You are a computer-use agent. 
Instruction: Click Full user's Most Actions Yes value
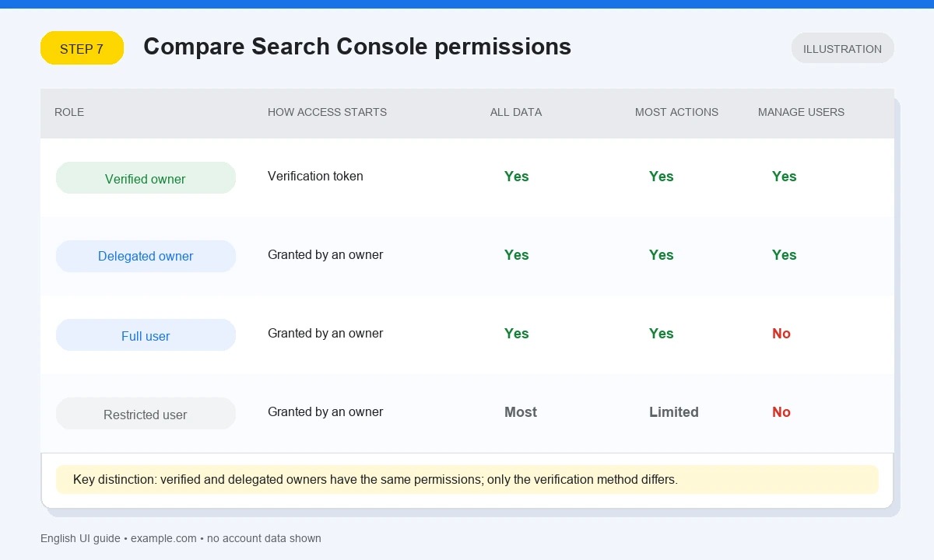pyautogui.click(x=661, y=334)
